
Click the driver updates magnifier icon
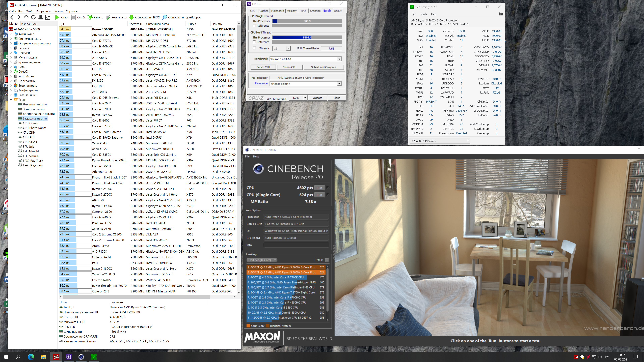tap(165, 17)
